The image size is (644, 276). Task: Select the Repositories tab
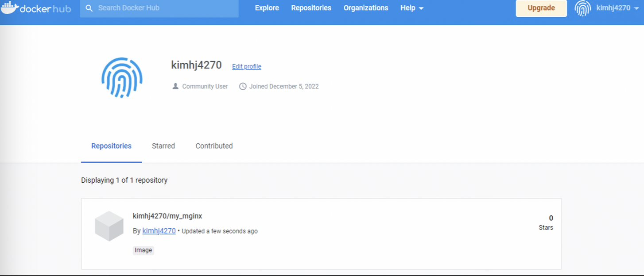(111, 146)
